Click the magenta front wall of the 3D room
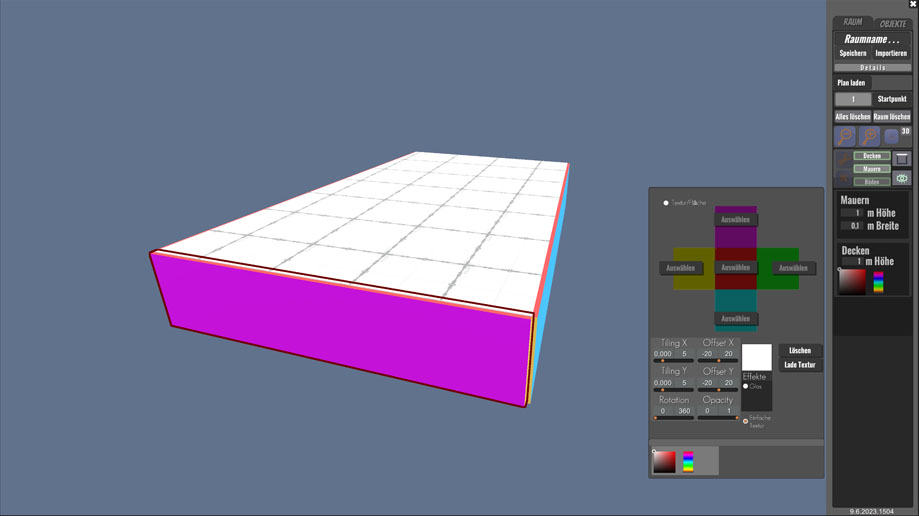This screenshot has height=516, width=919. (346, 328)
